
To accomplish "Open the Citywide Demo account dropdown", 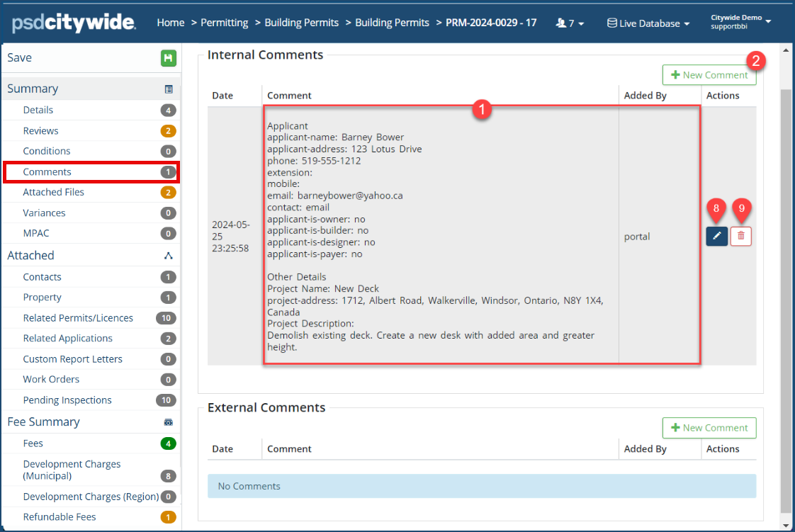I will pos(740,22).
